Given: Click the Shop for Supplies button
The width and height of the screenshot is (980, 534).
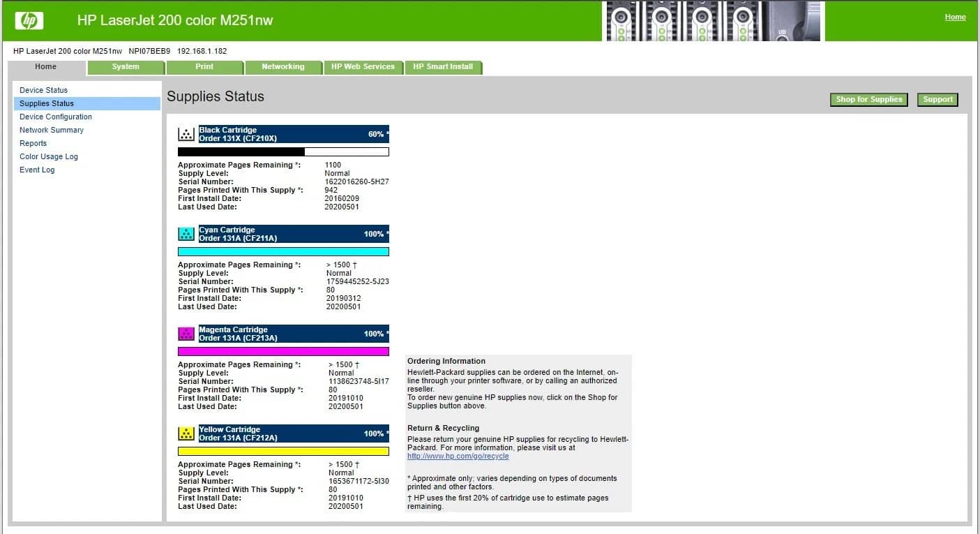Looking at the screenshot, I should click(x=870, y=100).
